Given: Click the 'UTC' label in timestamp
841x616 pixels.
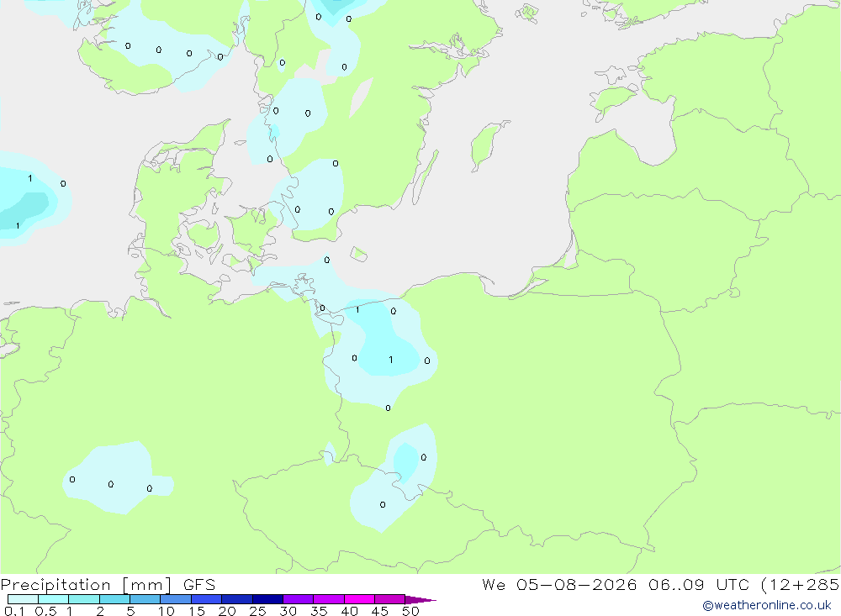Looking at the screenshot, I should point(733,584).
